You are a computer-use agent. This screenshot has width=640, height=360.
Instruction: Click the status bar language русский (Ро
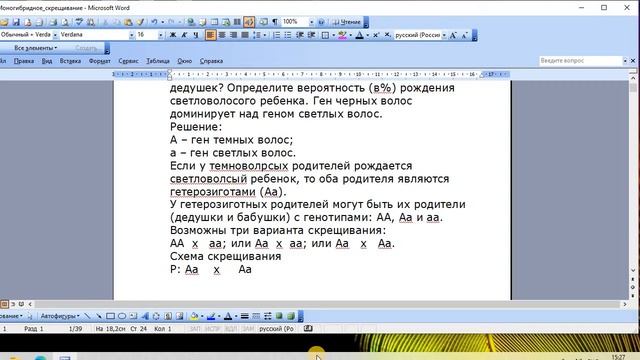(276, 329)
